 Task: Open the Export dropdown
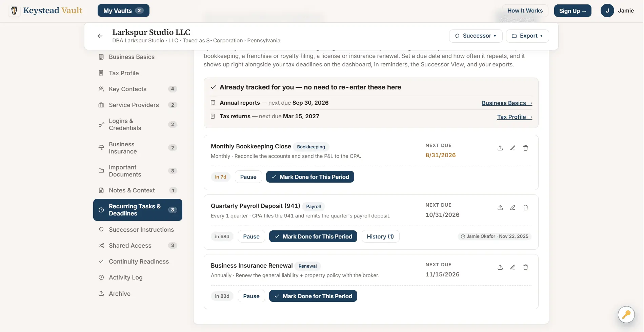click(527, 36)
